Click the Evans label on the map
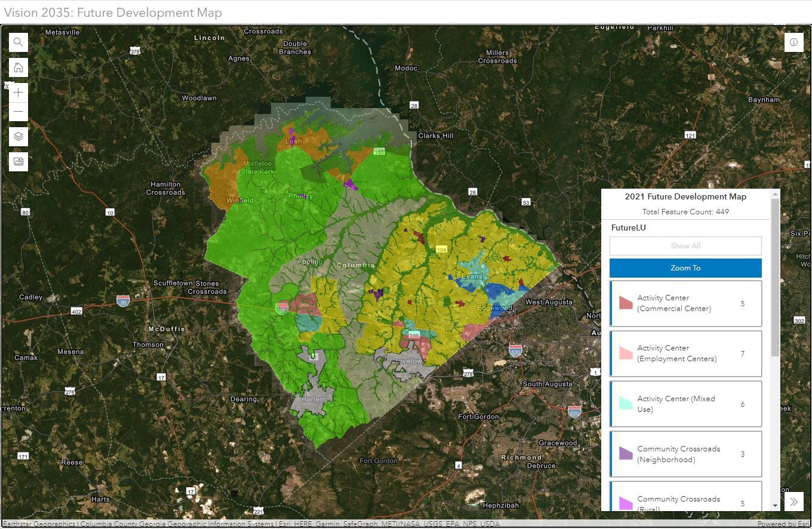Viewport: 812px width, 529px height. pos(472,276)
